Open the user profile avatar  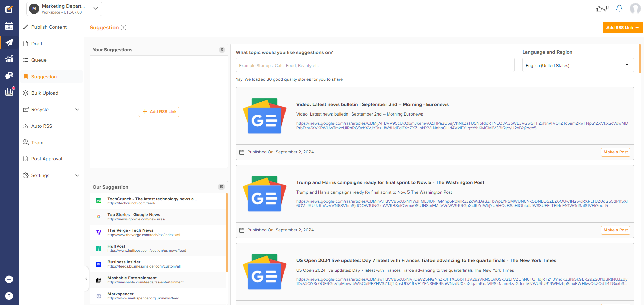635,8
